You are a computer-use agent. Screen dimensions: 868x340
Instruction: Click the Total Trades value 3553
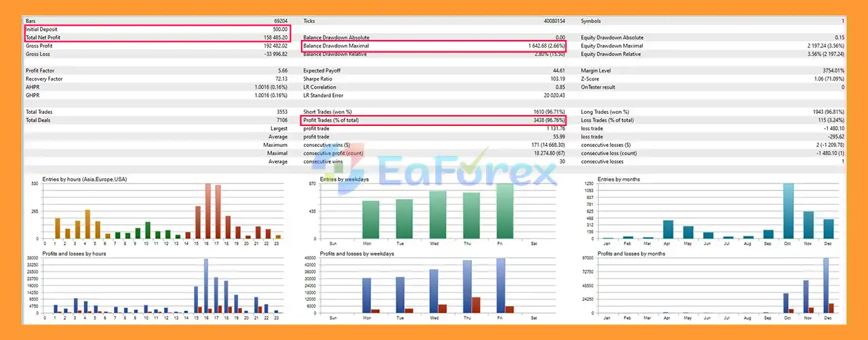coord(281,112)
